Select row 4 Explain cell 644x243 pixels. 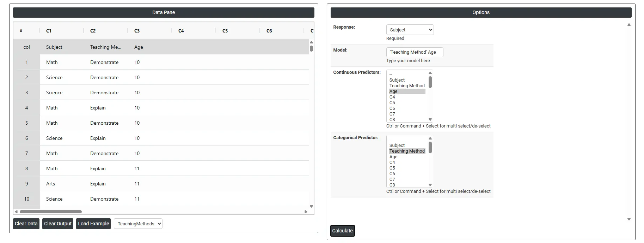(106, 108)
